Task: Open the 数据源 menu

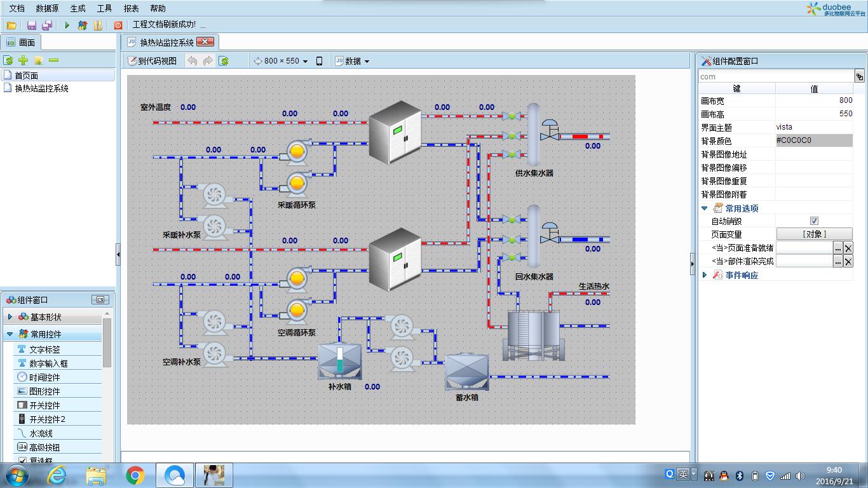Action: pyautogui.click(x=47, y=8)
